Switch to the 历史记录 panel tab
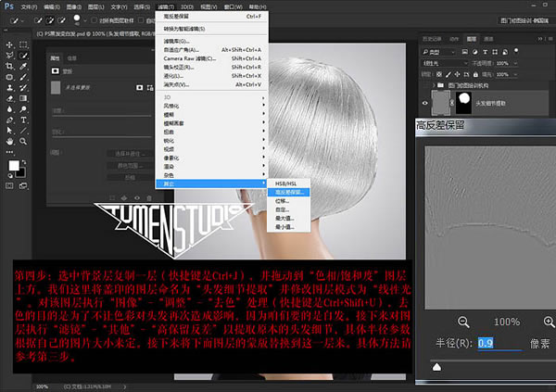The height and width of the screenshot is (392, 556). pos(432,39)
